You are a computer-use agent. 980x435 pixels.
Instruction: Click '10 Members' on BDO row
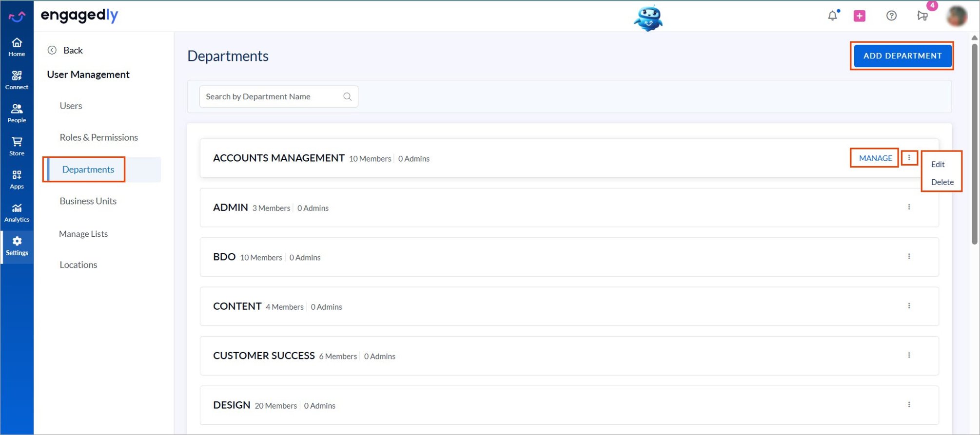[x=261, y=258]
